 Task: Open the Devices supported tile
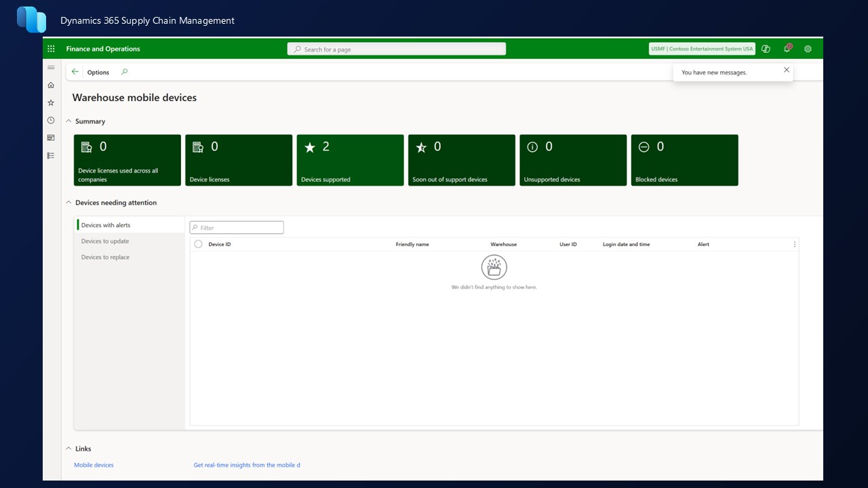tap(350, 160)
